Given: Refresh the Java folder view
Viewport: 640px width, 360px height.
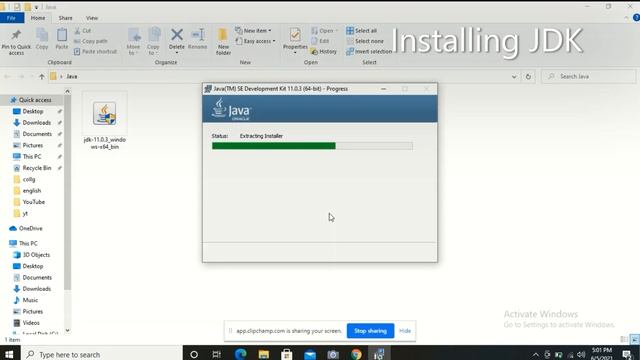Looking at the screenshot, I should (x=528, y=76).
